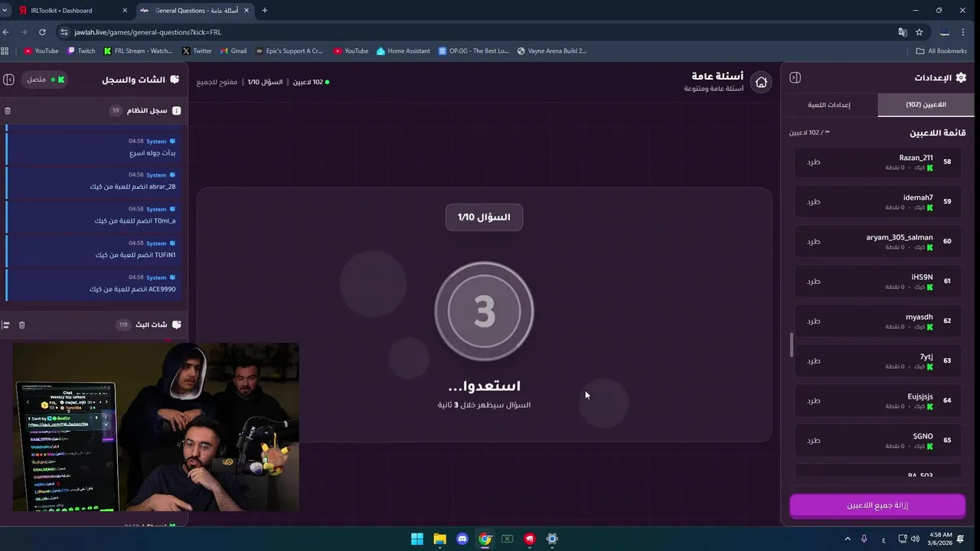Kick player Eujsjsjs with طرد
Image resolution: width=980 pixels, height=551 pixels.
(813, 401)
